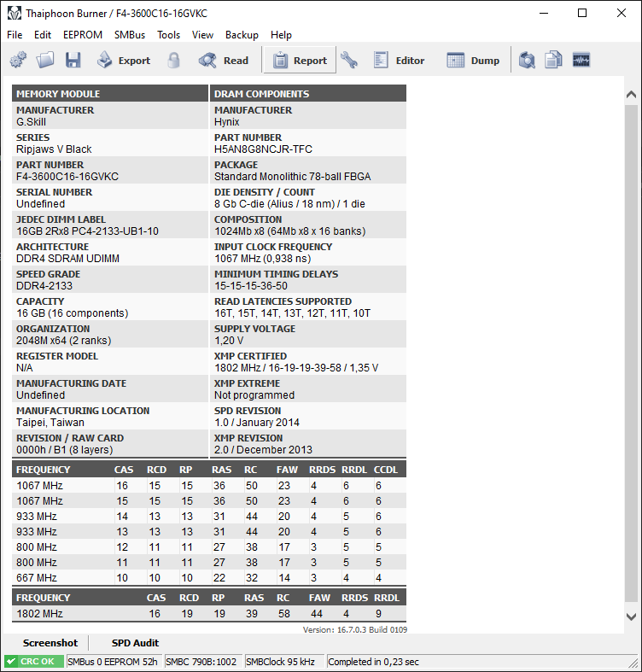This screenshot has height=672, width=642.
Task: Click the Export icon
Action: tap(104, 60)
